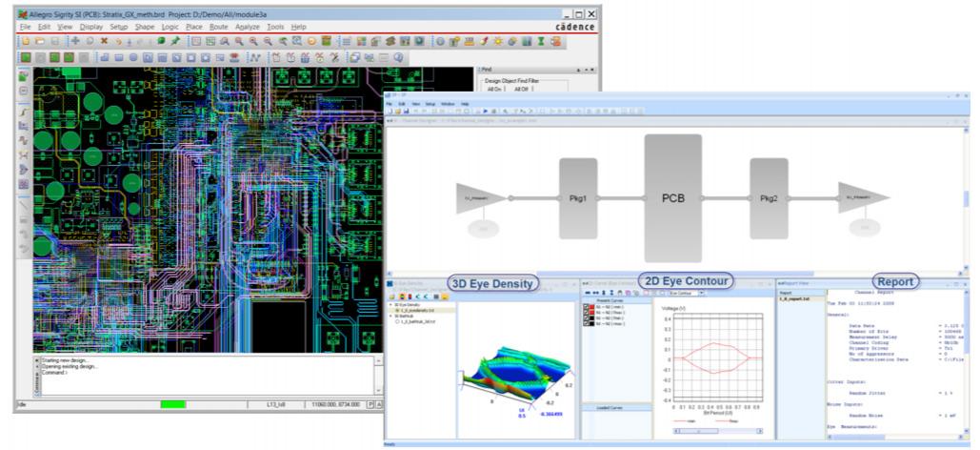The image size is (980, 450).
Task: Click the help question-mark icon in second toolbar
Action: click(397, 57)
